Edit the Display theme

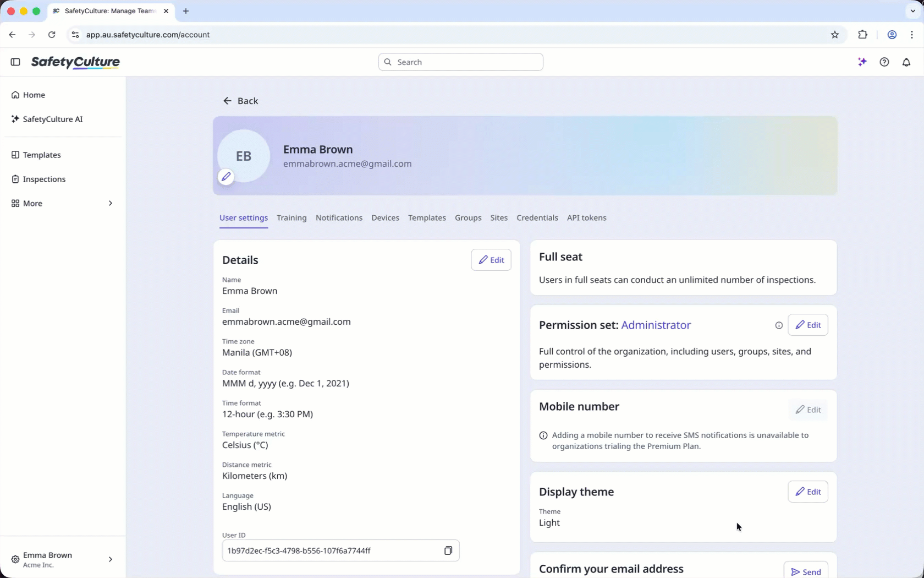coord(808,492)
